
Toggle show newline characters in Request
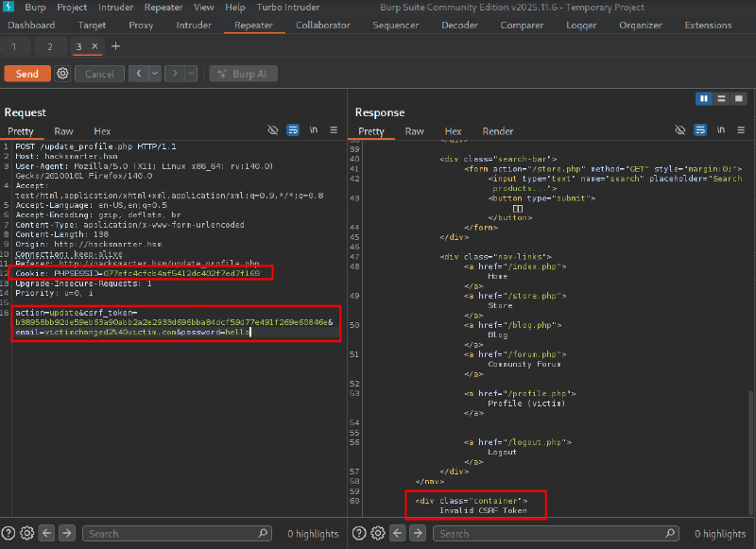coord(314,130)
